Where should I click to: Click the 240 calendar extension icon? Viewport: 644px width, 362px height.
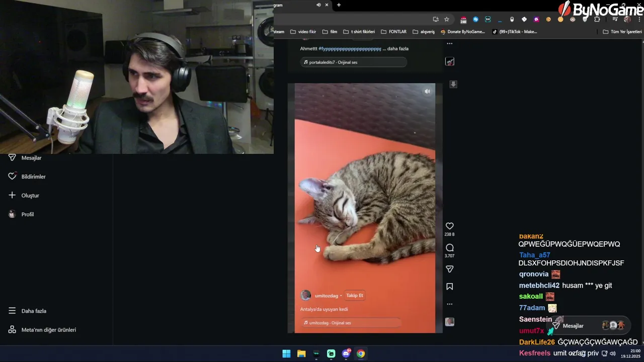(463, 20)
